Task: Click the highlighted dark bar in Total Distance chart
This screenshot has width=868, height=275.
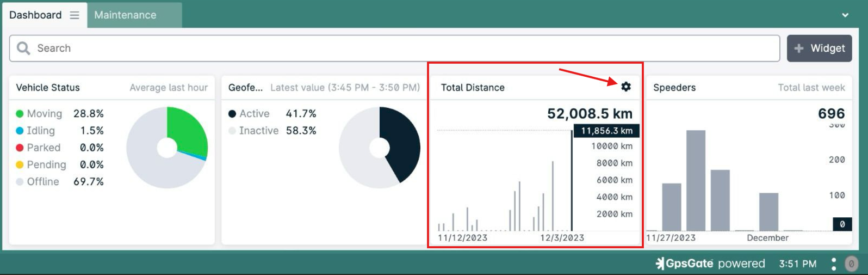Action: point(572,180)
